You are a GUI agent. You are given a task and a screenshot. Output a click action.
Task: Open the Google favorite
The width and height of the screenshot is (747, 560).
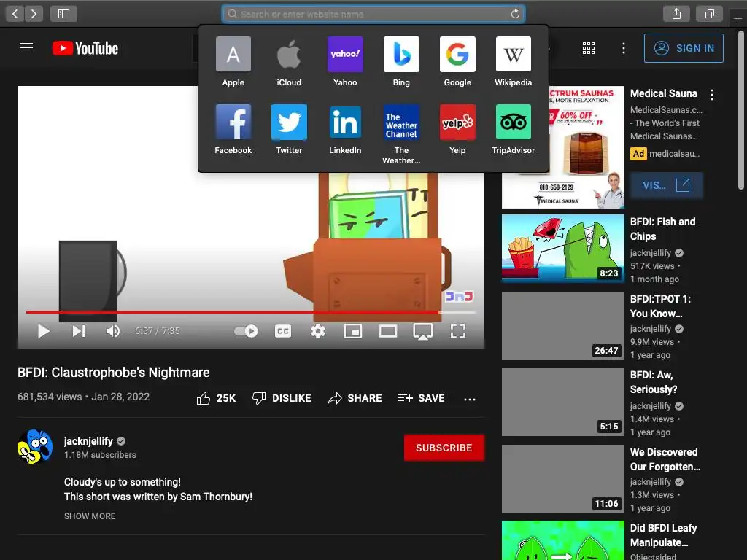click(457, 62)
